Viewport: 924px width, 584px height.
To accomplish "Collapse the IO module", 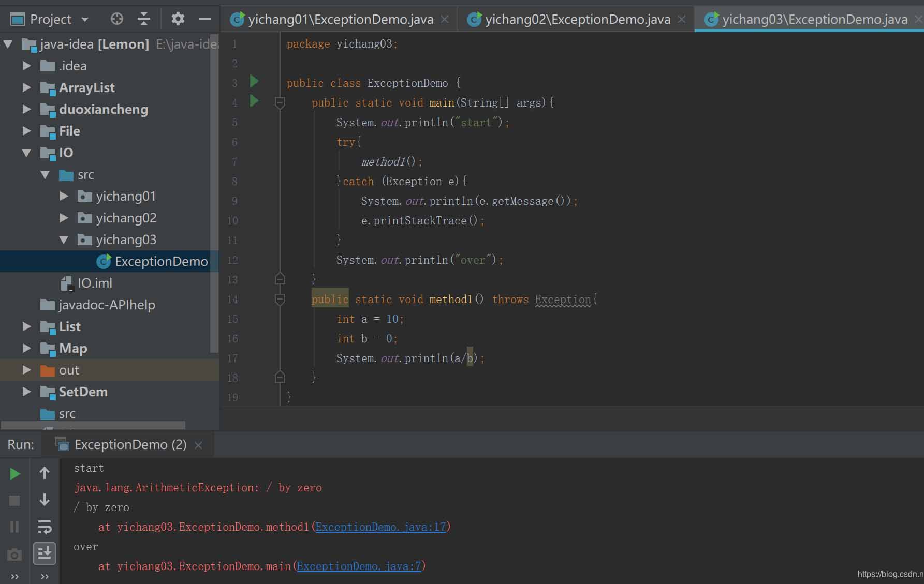I will (x=27, y=153).
